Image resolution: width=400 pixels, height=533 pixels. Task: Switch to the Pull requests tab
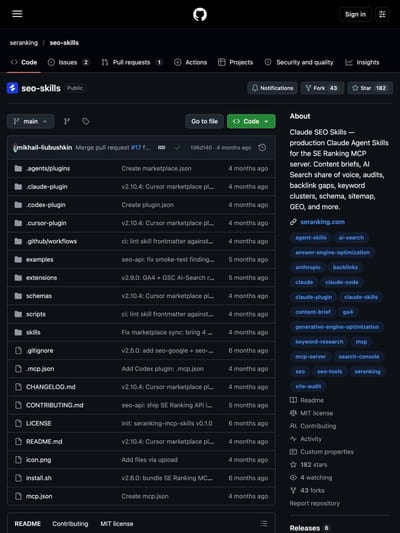click(x=132, y=62)
